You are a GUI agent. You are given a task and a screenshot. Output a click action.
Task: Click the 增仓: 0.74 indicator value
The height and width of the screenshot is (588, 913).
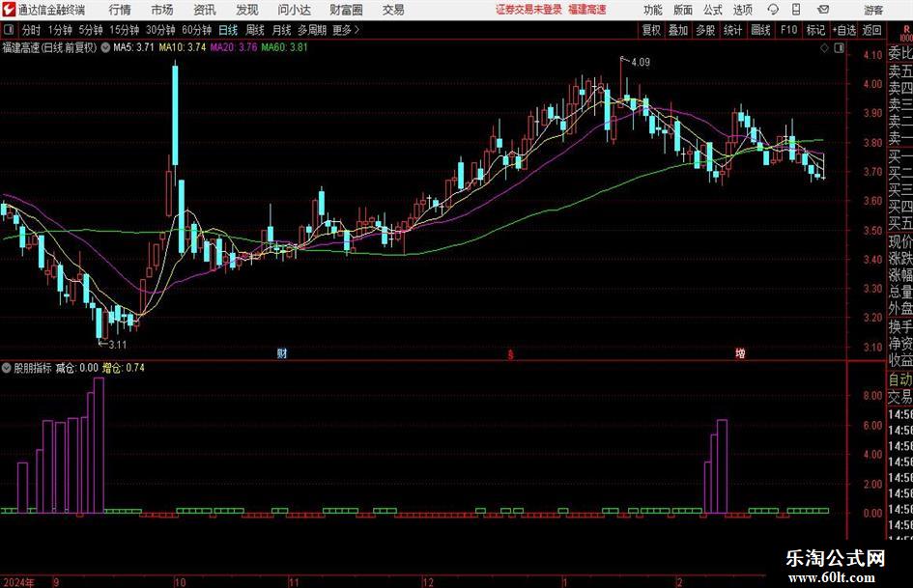[124, 367]
